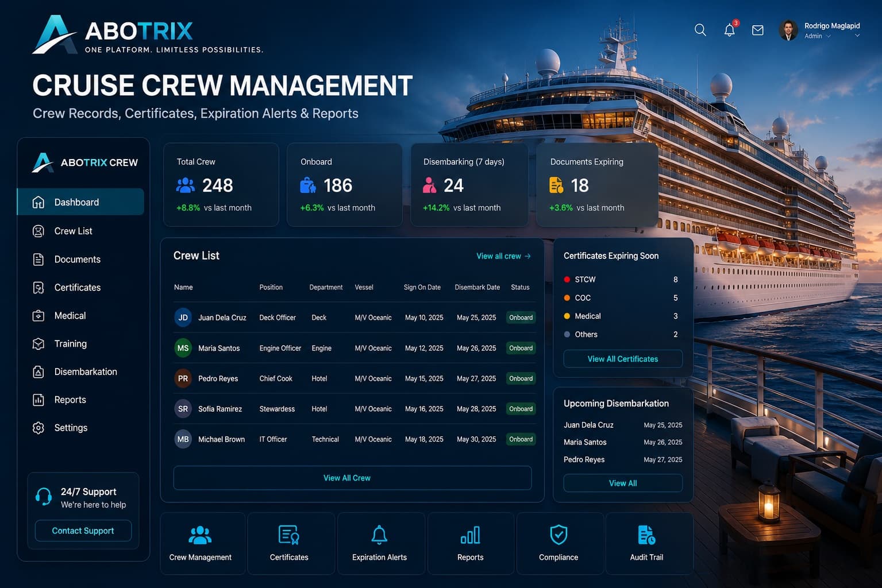Click the MB avatar for Michael Brown
Viewport: 882px width, 588px height.
(x=183, y=439)
